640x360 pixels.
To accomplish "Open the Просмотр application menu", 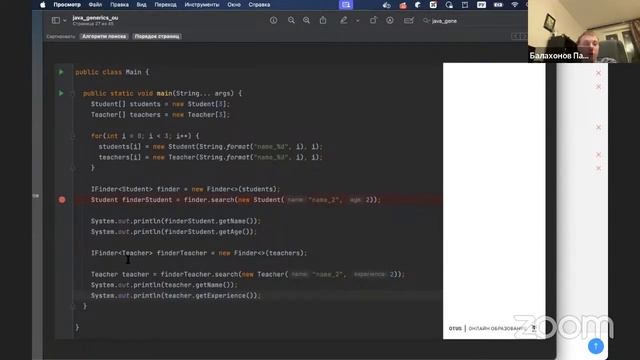I will click(x=67, y=5).
